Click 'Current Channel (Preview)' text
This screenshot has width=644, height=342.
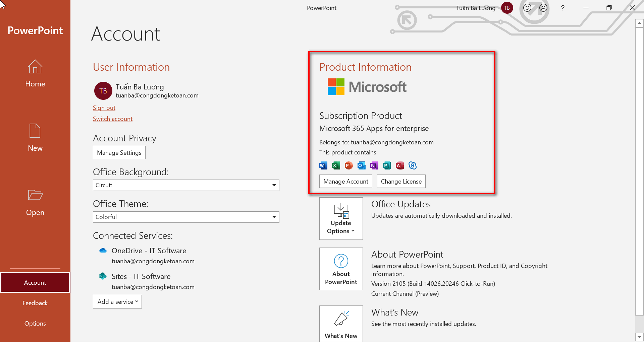point(405,294)
